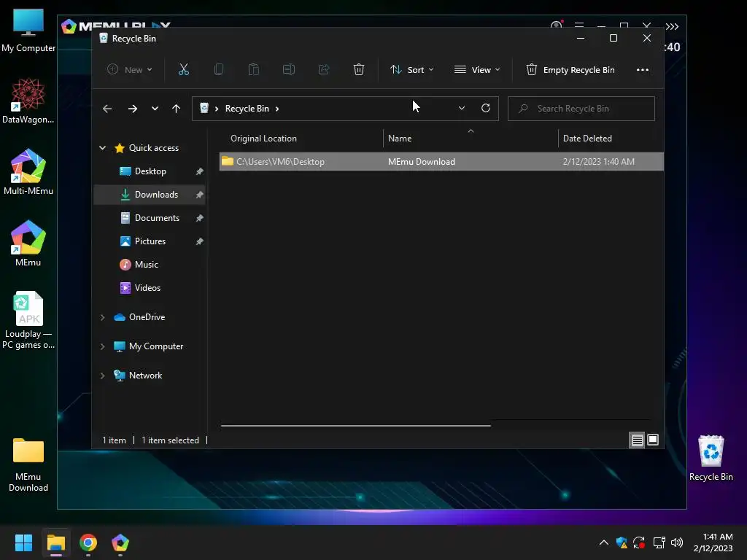747x560 pixels.
Task: Open the View options dropdown
Action: click(x=477, y=69)
